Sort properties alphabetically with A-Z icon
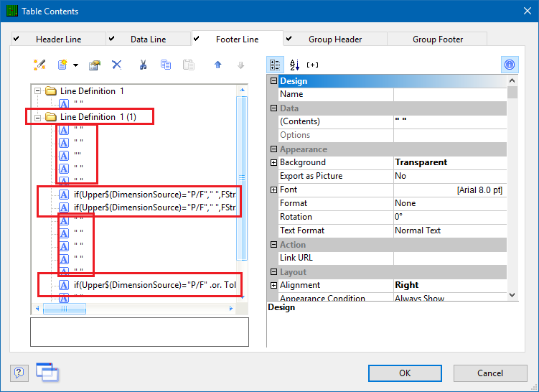Image resolution: width=539 pixels, height=392 pixels. click(x=294, y=65)
